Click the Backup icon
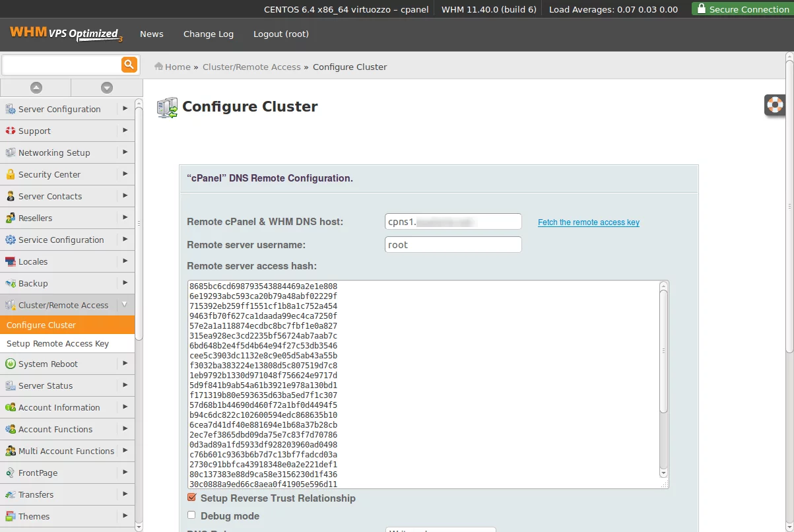 [x=10, y=283]
